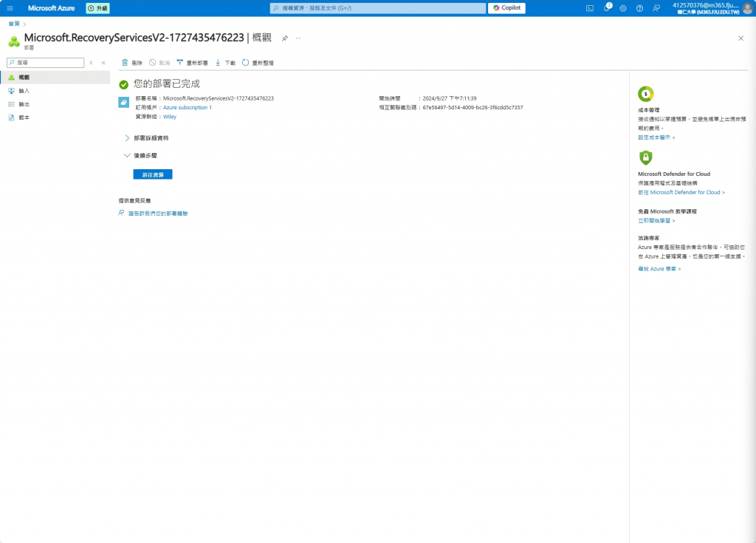Click the green 升級 upgrade button
Viewport: 756px width, 543px height.
(x=98, y=8)
